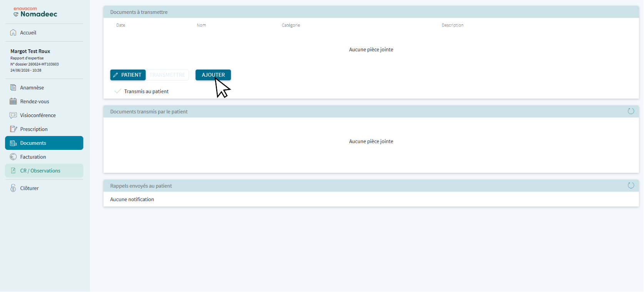This screenshot has height=292, width=644.
Task: Refresh the Rappels envoyés au patient panel
Action: tap(631, 185)
